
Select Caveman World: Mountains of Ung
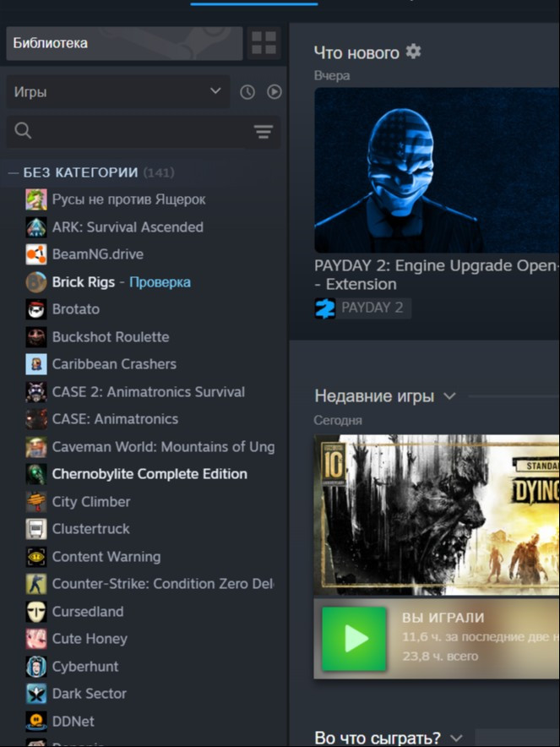pyautogui.click(x=163, y=447)
